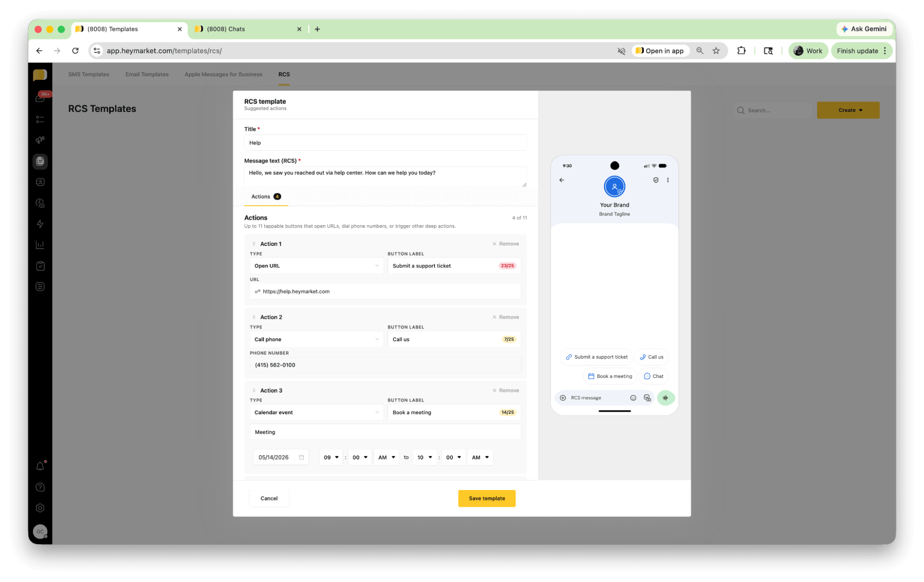
Task: Click the image gallery icon in RCS message bar
Action: 647,398
